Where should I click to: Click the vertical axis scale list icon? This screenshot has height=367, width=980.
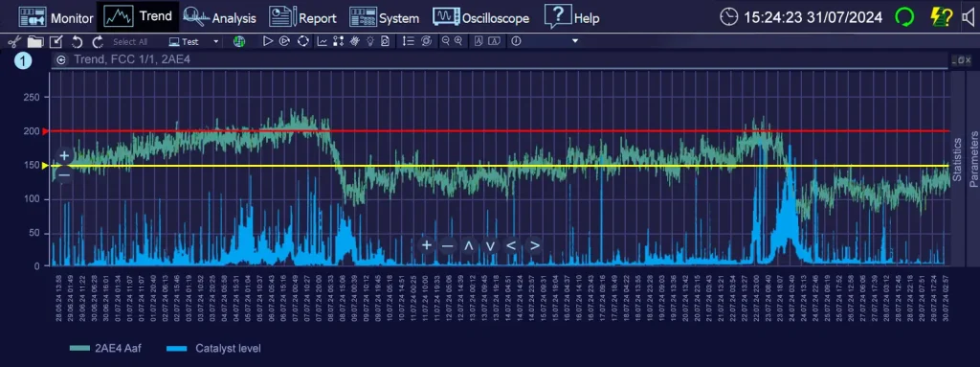coord(408,41)
